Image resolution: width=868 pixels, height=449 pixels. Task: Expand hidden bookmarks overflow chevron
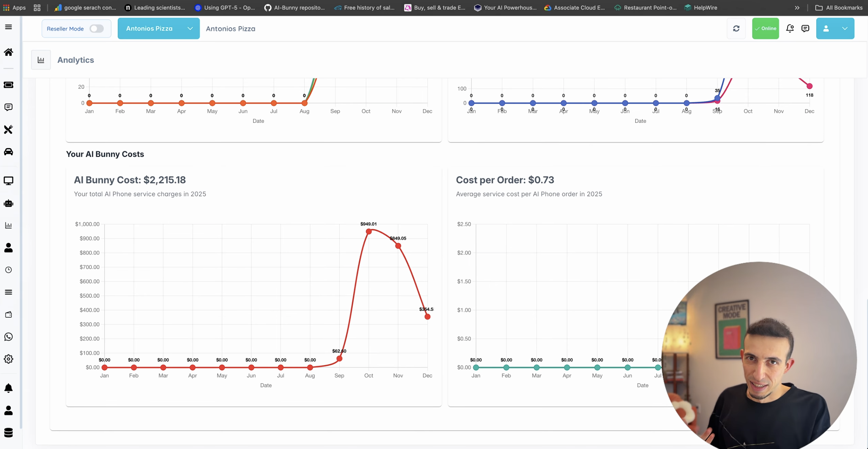tap(797, 8)
